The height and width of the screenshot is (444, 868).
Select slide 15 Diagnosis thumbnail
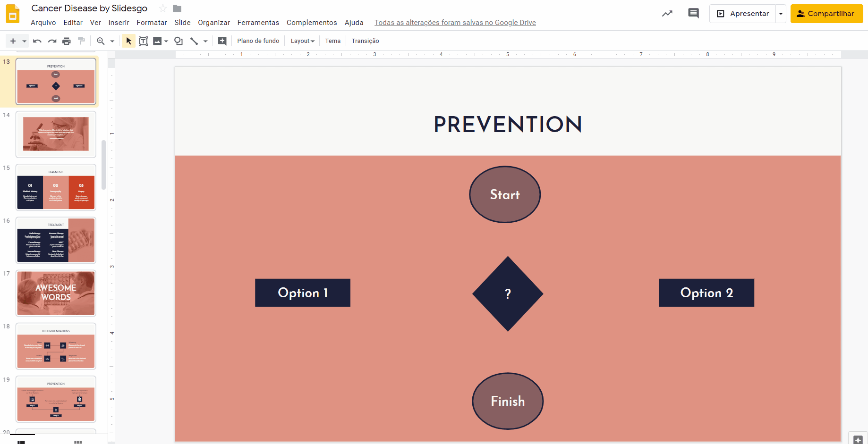point(56,187)
